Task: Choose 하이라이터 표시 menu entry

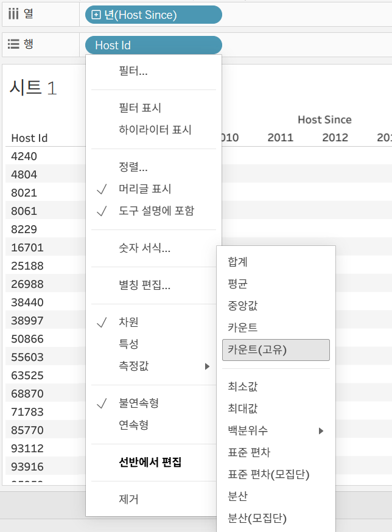Action: (x=155, y=130)
